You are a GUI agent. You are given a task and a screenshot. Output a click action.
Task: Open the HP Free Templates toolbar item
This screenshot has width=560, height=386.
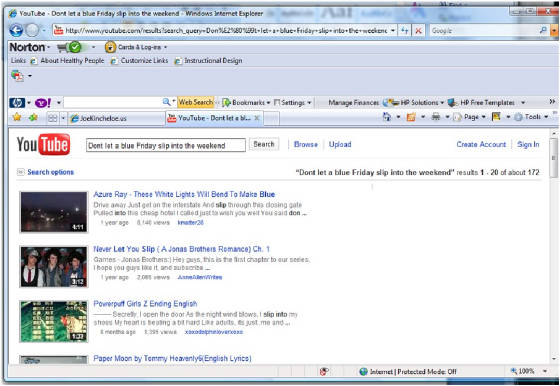point(482,102)
